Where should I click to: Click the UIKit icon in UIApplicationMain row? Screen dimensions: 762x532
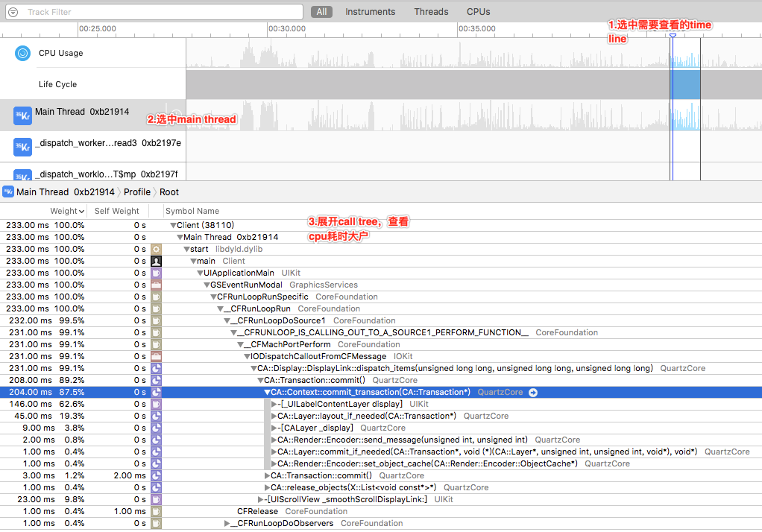pos(156,273)
